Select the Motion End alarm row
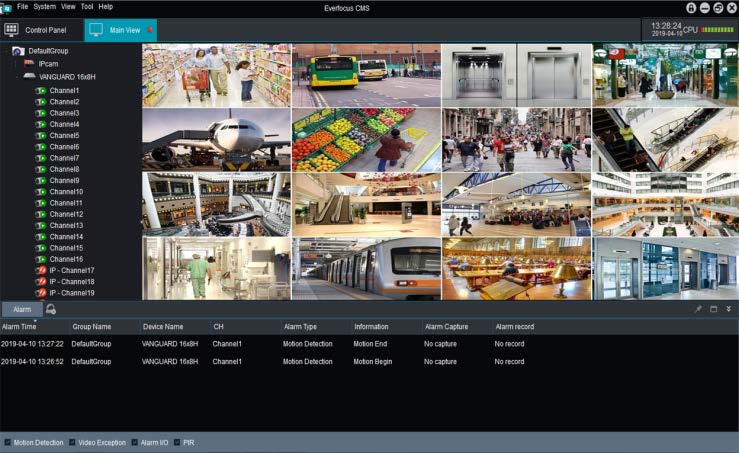The image size is (739, 453). click(x=370, y=344)
